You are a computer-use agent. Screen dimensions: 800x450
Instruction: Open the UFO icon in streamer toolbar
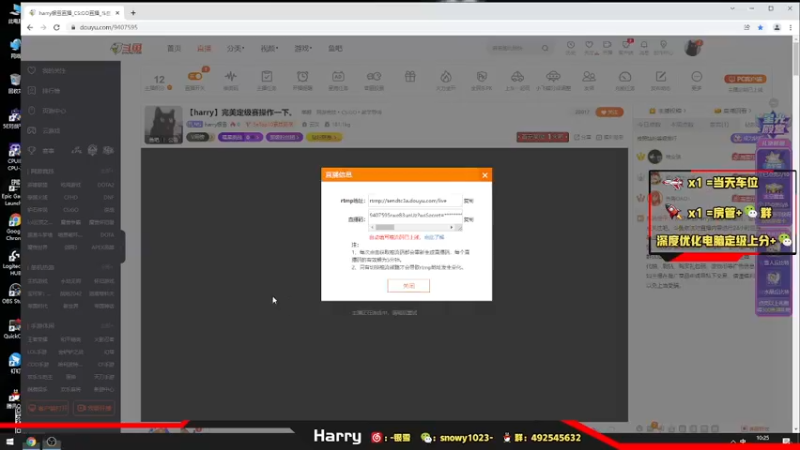(553, 77)
